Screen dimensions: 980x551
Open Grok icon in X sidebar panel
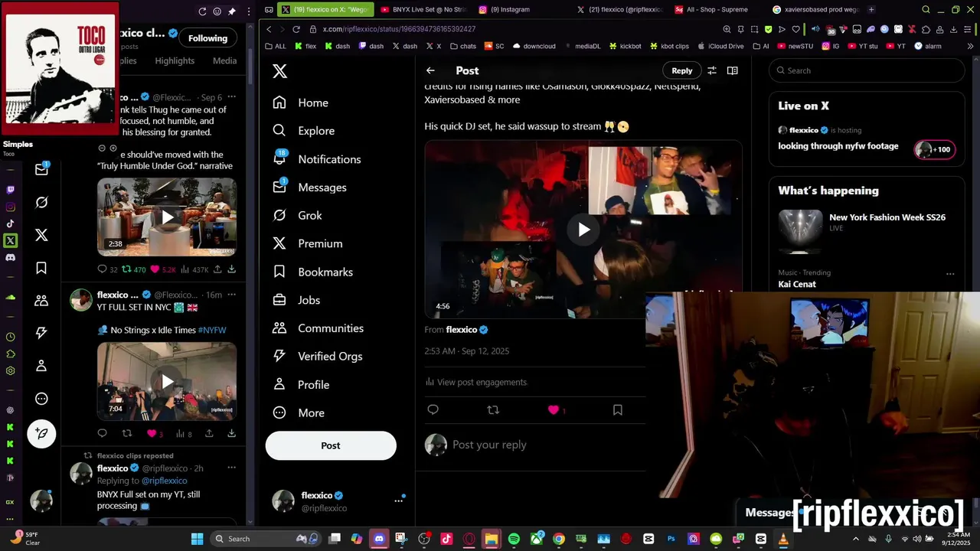(x=41, y=202)
